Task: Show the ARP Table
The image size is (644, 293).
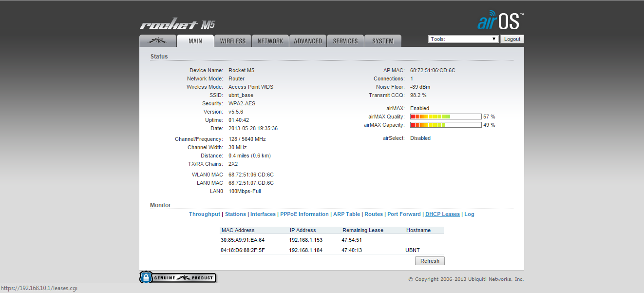Action: (347, 214)
